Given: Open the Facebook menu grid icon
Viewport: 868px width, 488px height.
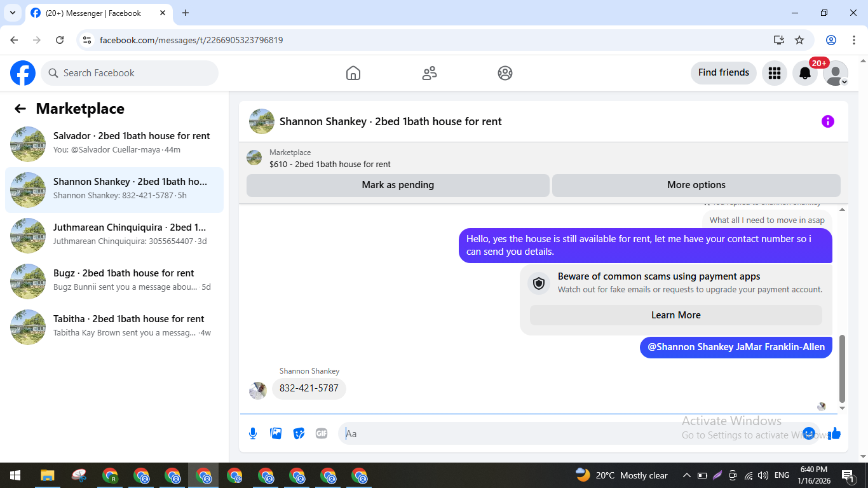Looking at the screenshot, I should click(774, 73).
